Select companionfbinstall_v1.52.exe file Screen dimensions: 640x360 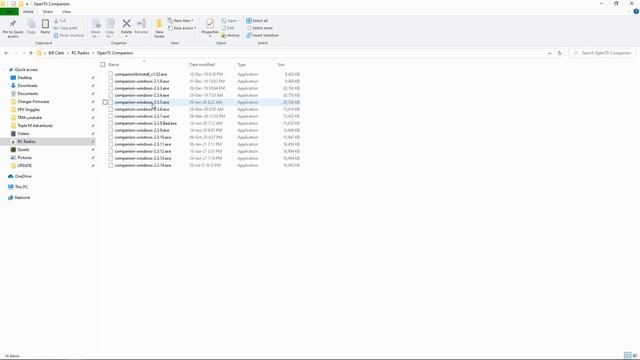(140, 74)
